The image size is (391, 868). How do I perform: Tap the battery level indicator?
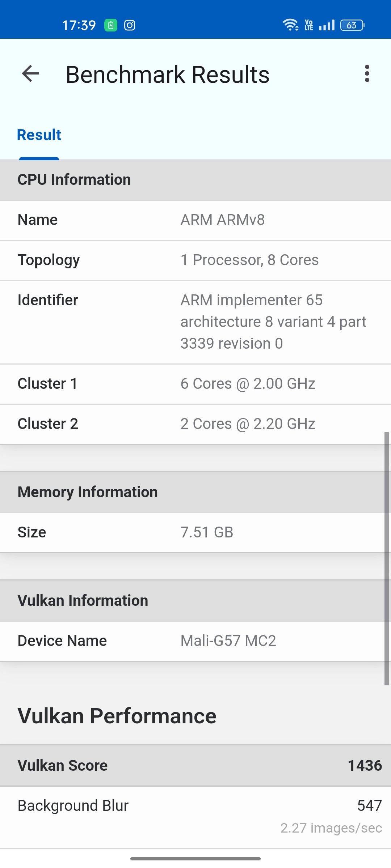click(352, 25)
